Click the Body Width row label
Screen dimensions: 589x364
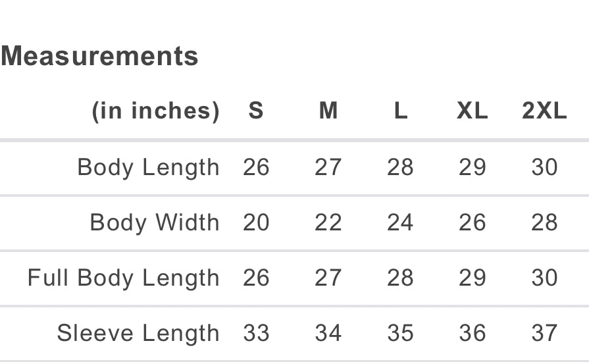pos(155,222)
